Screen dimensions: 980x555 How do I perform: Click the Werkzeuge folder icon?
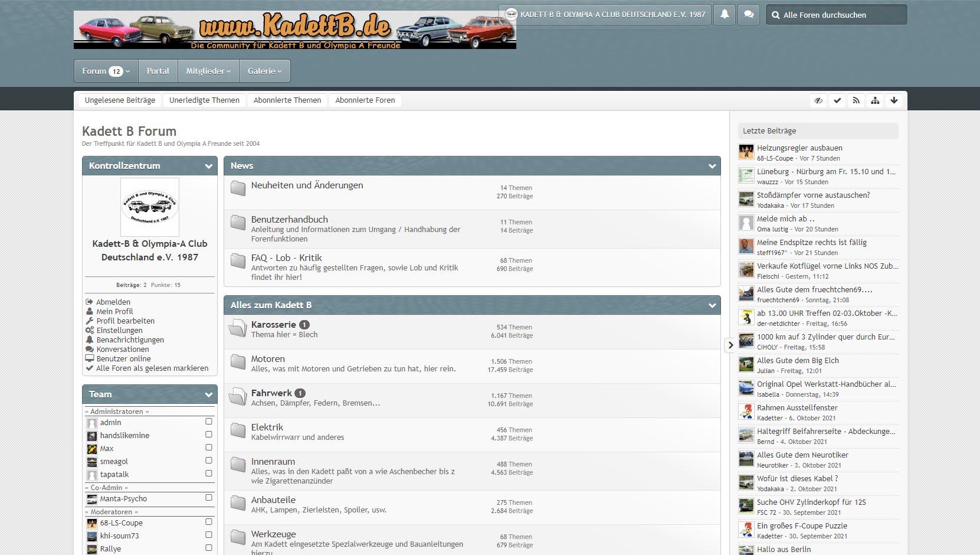[x=238, y=537]
